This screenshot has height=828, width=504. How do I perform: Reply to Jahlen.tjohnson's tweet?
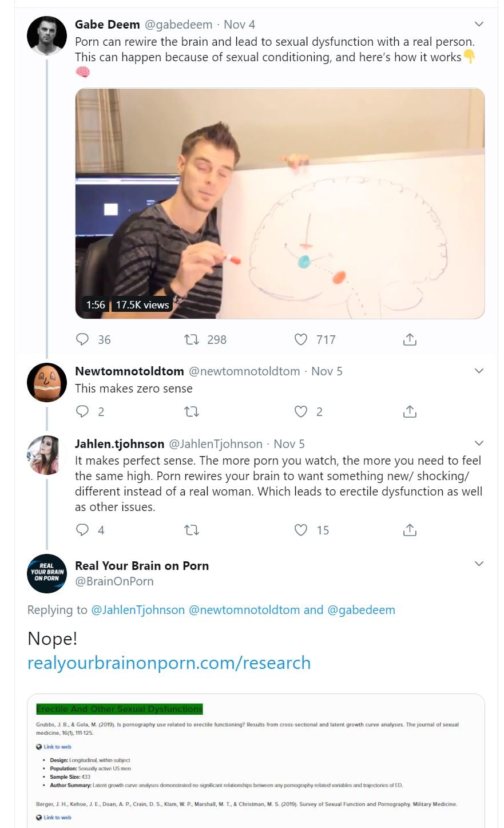click(83, 530)
